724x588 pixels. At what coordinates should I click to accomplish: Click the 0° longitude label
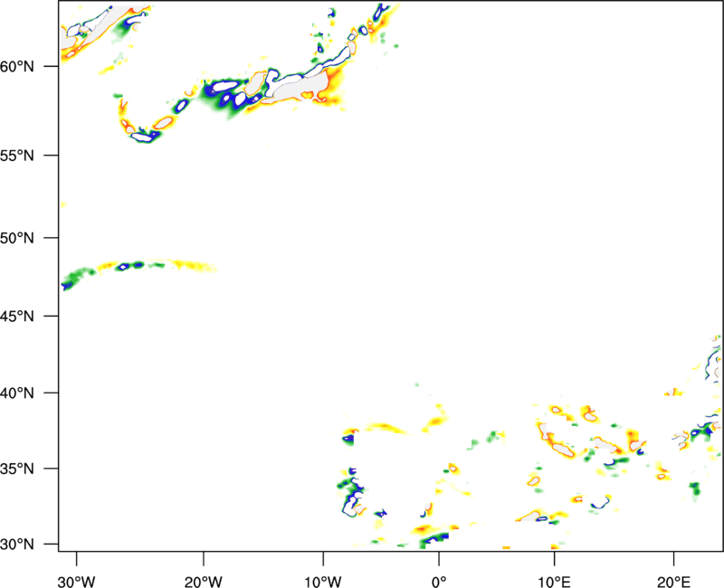(439, 582)
